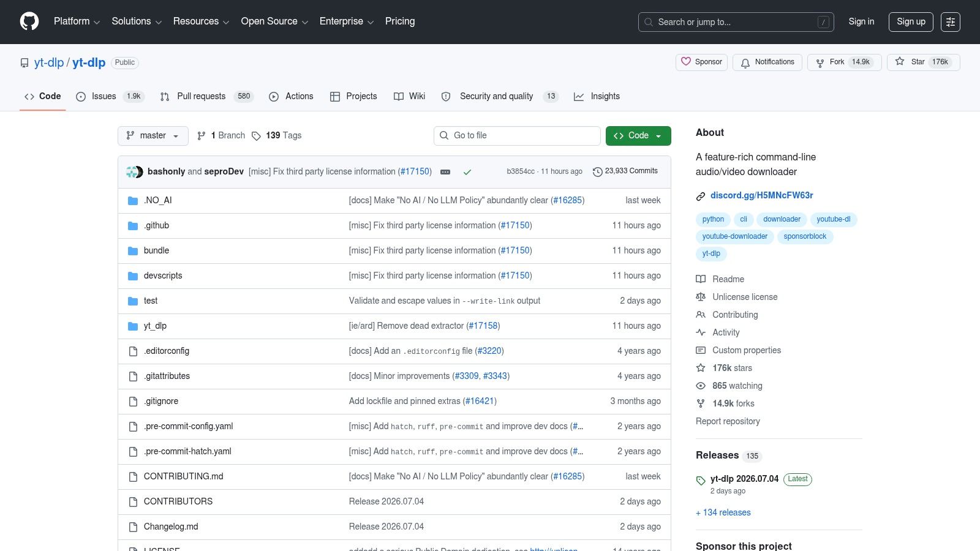980x551 pixels.
Task: Open the CONTRIBUTING.md file name
Action: pos(183,477)
